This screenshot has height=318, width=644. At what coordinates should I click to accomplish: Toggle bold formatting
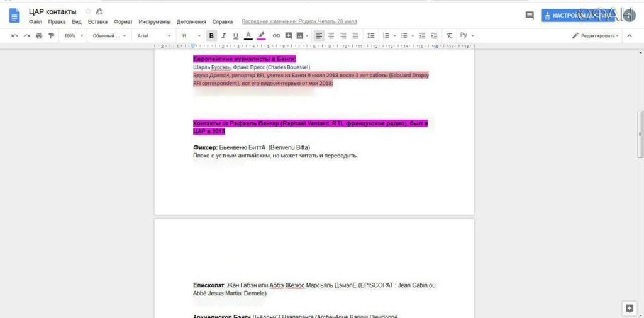point(212,36)
